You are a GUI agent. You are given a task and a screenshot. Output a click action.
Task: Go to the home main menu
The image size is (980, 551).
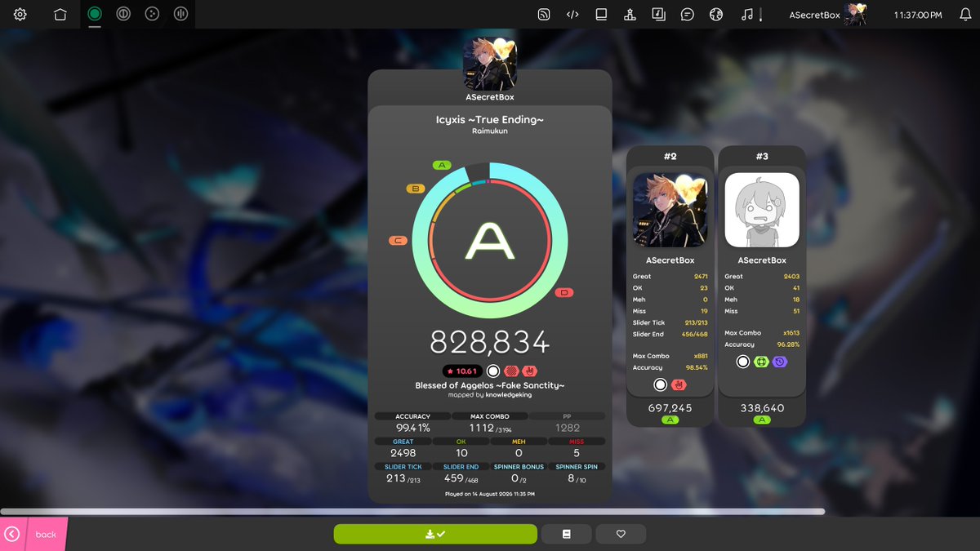pyautogui.click(x=60, y=15)
